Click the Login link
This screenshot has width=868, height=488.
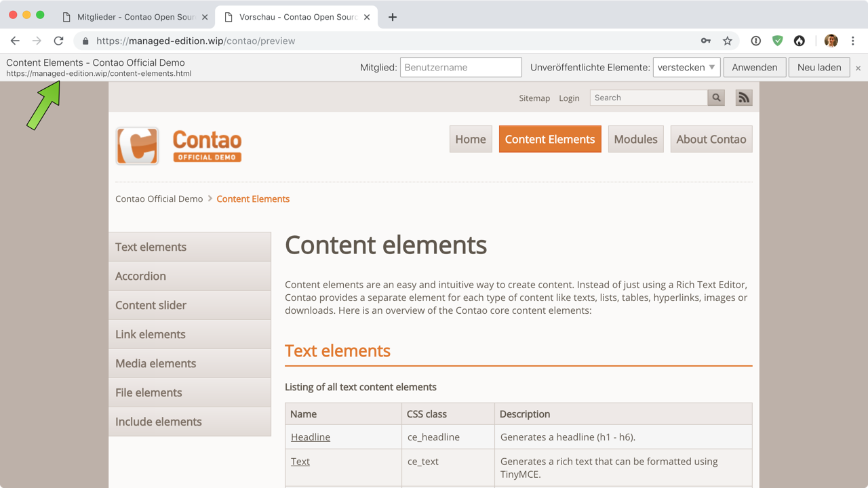coord(569,98)
